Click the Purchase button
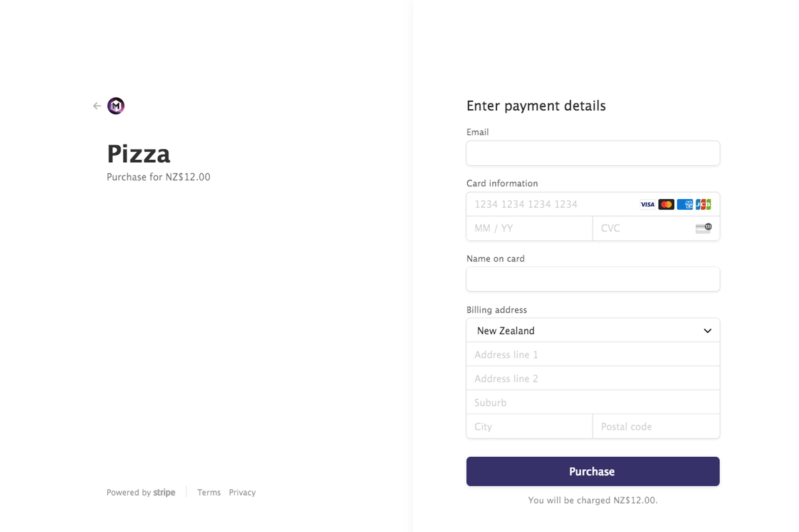Image resolution: width=799 pixels, height=532 pixels. [592, 471]
